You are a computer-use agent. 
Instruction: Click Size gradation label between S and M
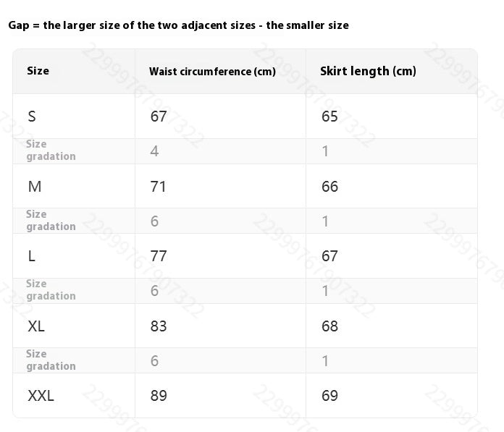(51, 151)
